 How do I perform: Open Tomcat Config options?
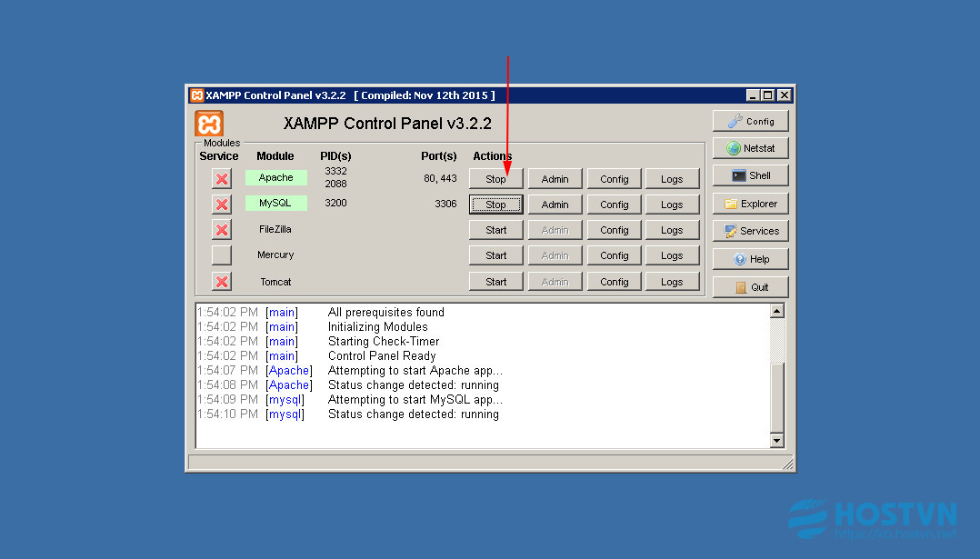(615, 283)
